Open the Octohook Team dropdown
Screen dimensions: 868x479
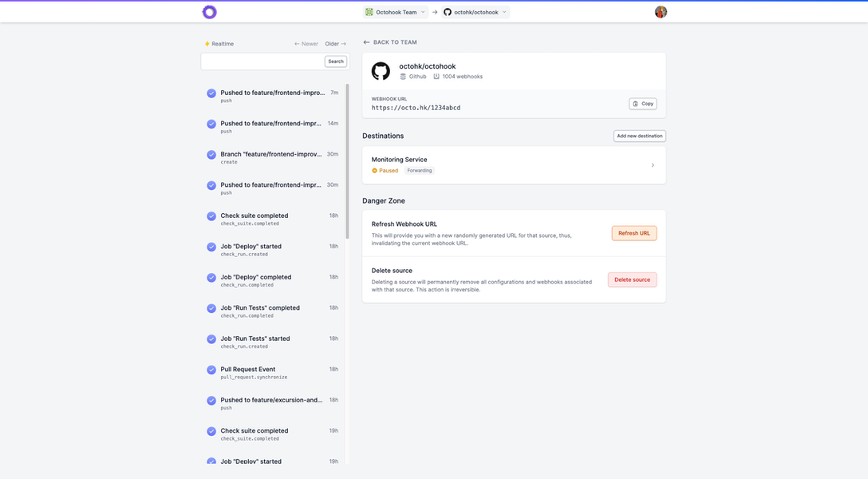click(423, 11)
